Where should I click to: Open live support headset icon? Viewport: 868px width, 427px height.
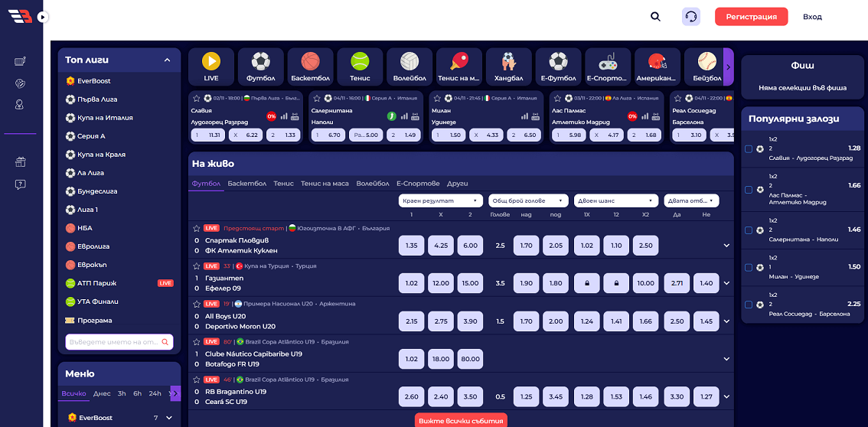point(691,17)
